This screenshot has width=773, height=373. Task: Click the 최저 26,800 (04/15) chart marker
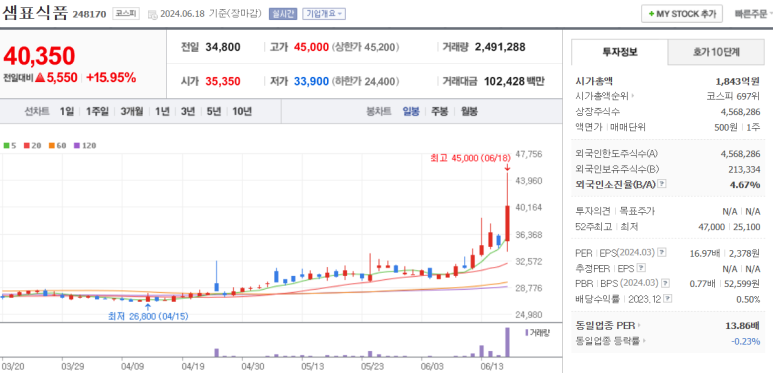(x=148, y=316)
